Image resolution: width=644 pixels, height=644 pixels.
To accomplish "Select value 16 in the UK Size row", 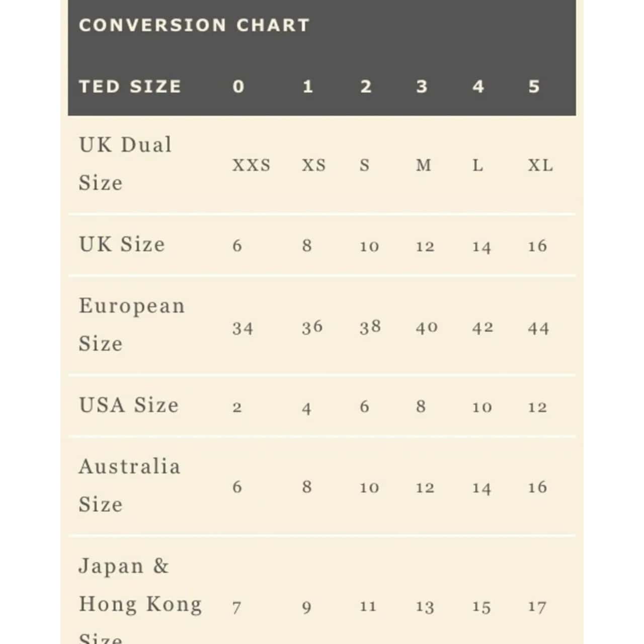I will pyautogui.click(x=537, y=246).
